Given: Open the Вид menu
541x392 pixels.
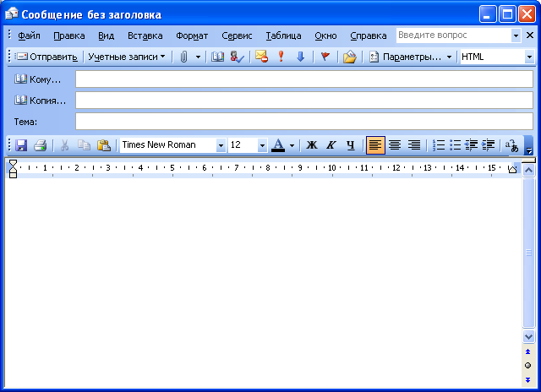Looking at the screenshot, I should click(x=106, y=35).
